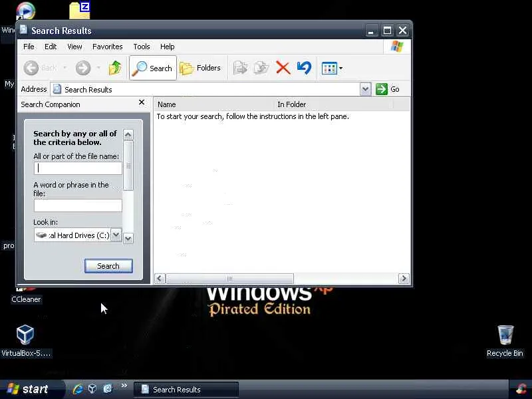Close the Search Results window
Viewport: 532px width, 399px height.
403,31
